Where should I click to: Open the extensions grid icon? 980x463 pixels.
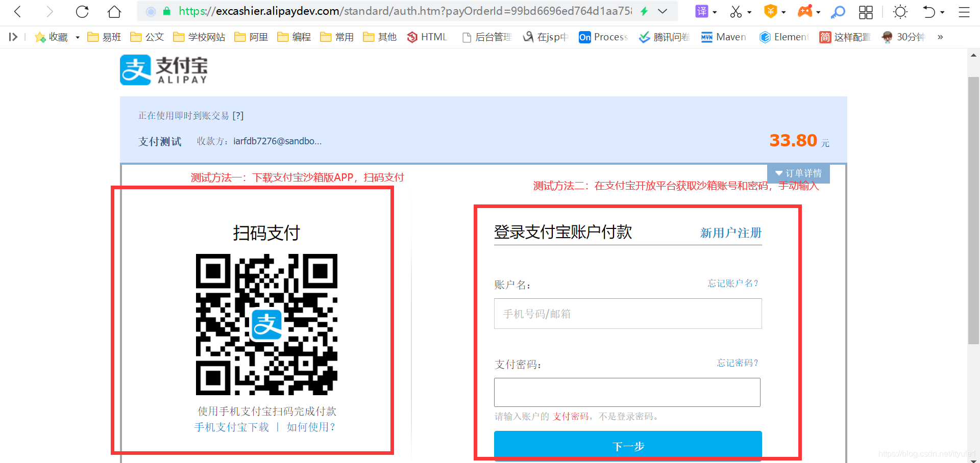coord(866,12)
